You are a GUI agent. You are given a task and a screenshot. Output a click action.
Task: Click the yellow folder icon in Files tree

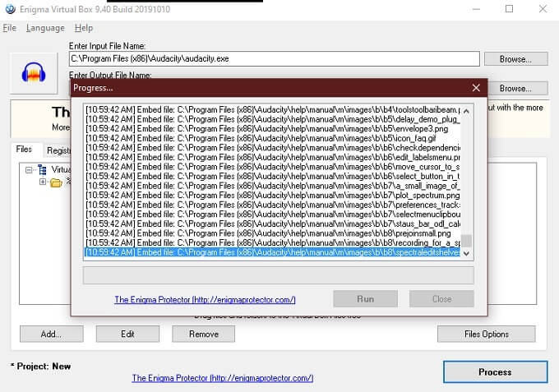[56, 183]
